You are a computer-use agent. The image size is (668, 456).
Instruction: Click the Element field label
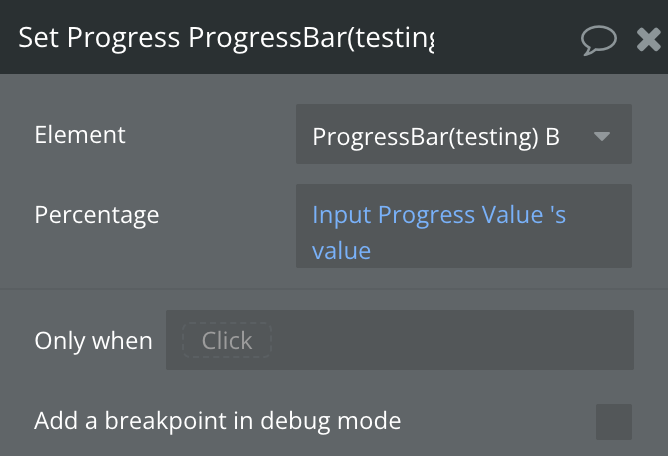click(x=80, y=134)
